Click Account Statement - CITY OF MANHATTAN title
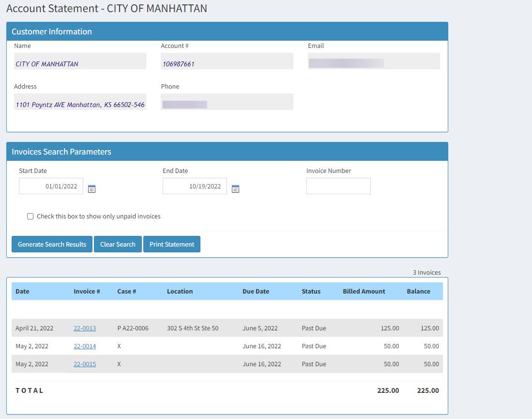The height and width of the screenshot is (419, 532). (106, 8)
